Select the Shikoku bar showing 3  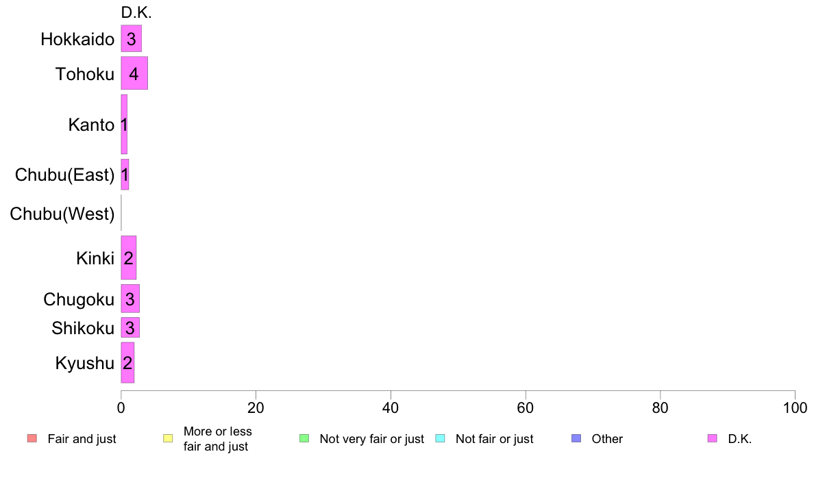pos(130,327)
